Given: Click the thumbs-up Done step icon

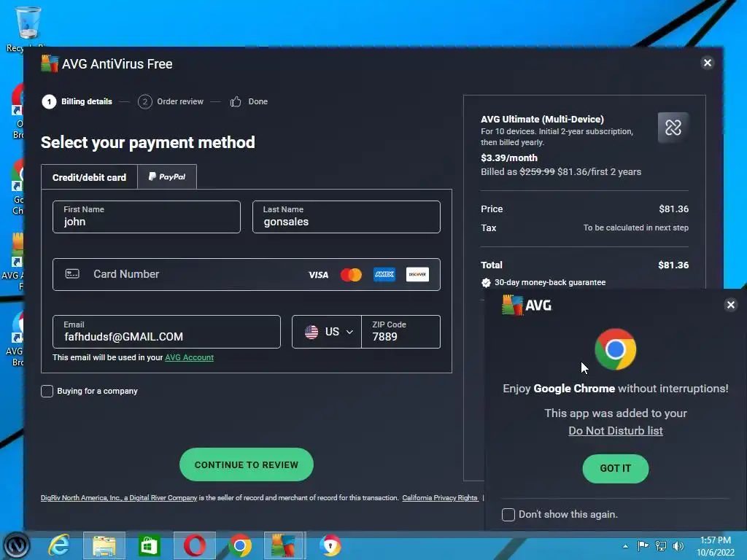Looking at the screenshot, I should (236, 101).
